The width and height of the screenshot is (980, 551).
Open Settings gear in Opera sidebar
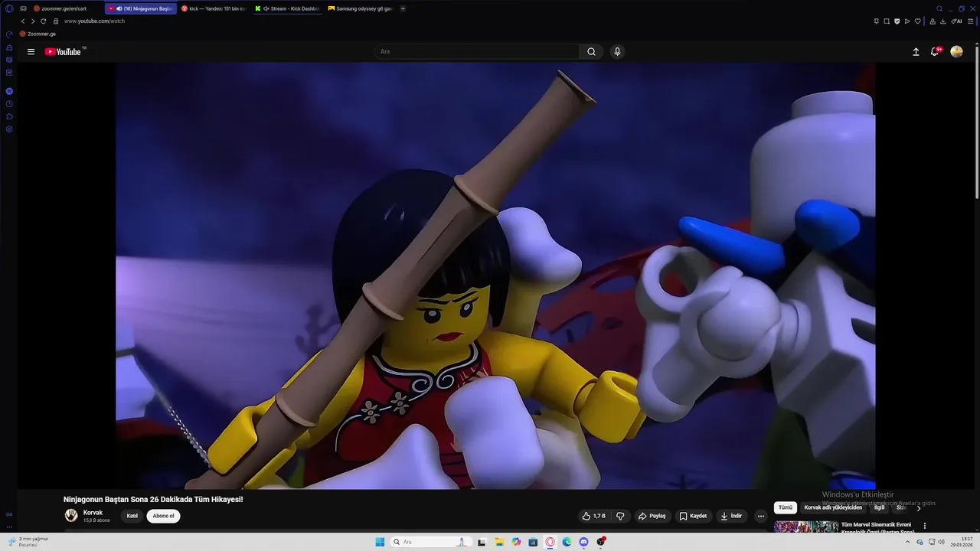point(9,129)
